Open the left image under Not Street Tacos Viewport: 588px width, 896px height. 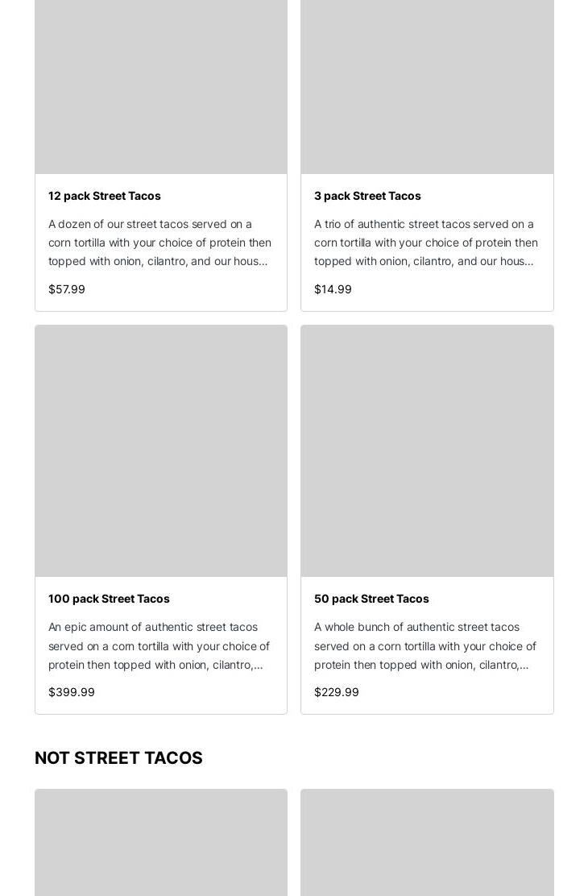[161, 843]
